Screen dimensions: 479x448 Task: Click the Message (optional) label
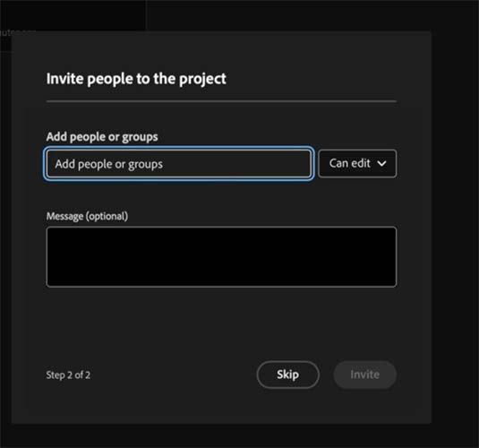click(x=87, y=216)
